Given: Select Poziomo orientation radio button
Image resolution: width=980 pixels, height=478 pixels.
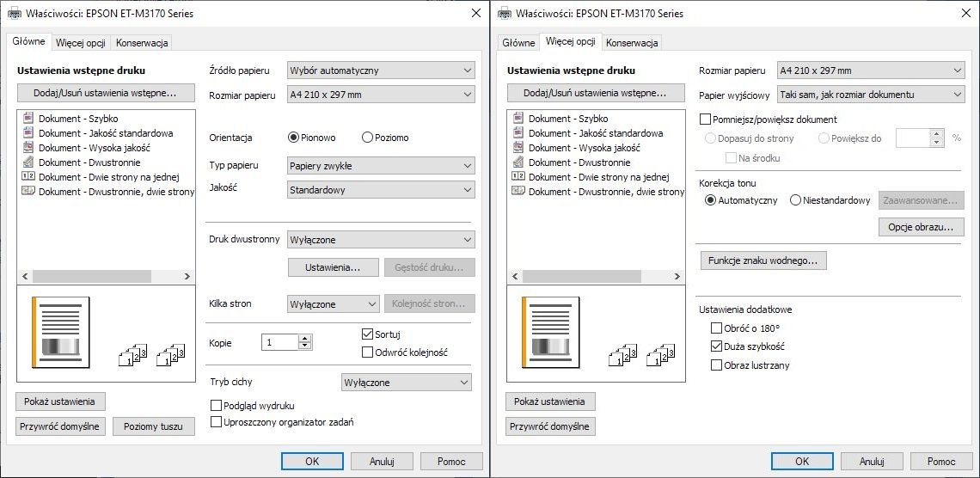Looking at the screenshot, I should point(367,138).
